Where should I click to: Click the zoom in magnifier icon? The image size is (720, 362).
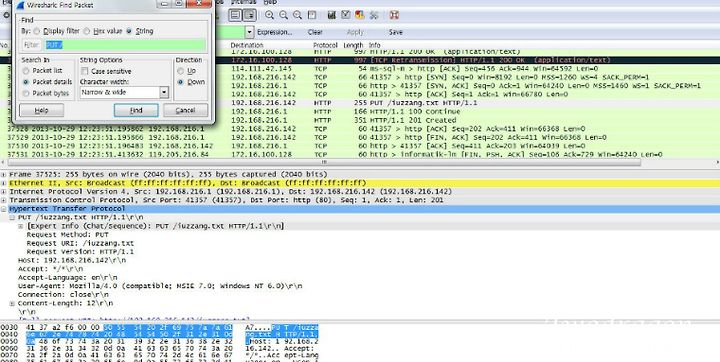[270, 15]
